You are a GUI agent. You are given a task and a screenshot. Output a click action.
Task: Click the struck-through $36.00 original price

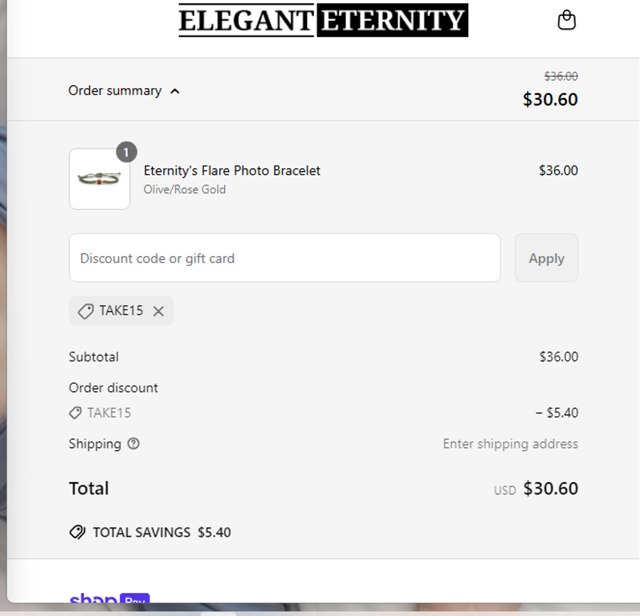pyautogui.click(x=560, y=76)
